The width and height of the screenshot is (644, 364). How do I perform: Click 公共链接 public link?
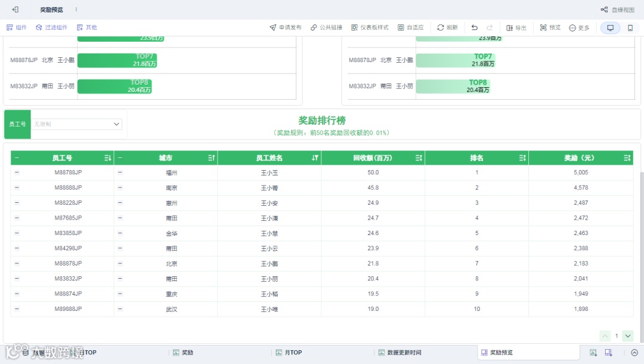326,27
